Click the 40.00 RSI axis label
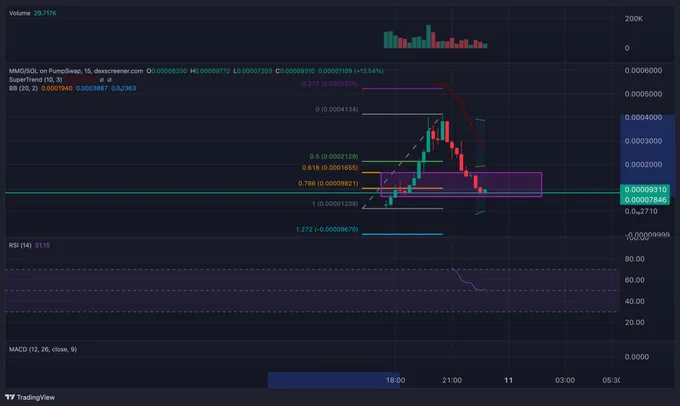Viewport: 680px width, 406px height. click(634, 301)
